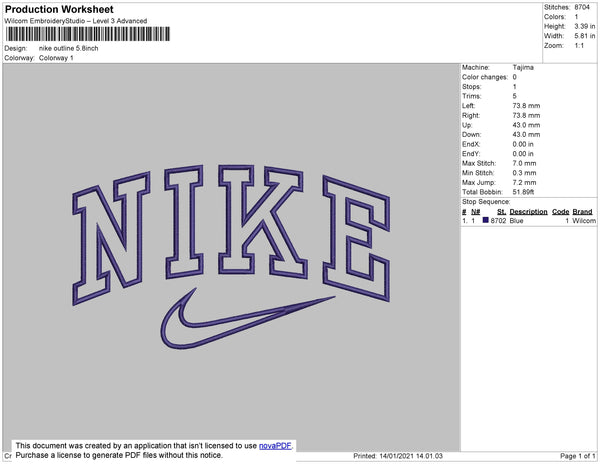Screen dimensions: 600x464
Task: Select 'Wilcom EmbroideryStudio – Level 3 Advanced' text
Action: click(x=76, y=21)
